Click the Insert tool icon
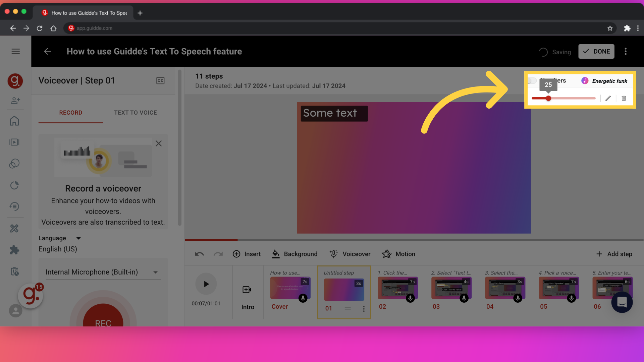The height and width of the screenshot is (362, 644). pos(236,254)
